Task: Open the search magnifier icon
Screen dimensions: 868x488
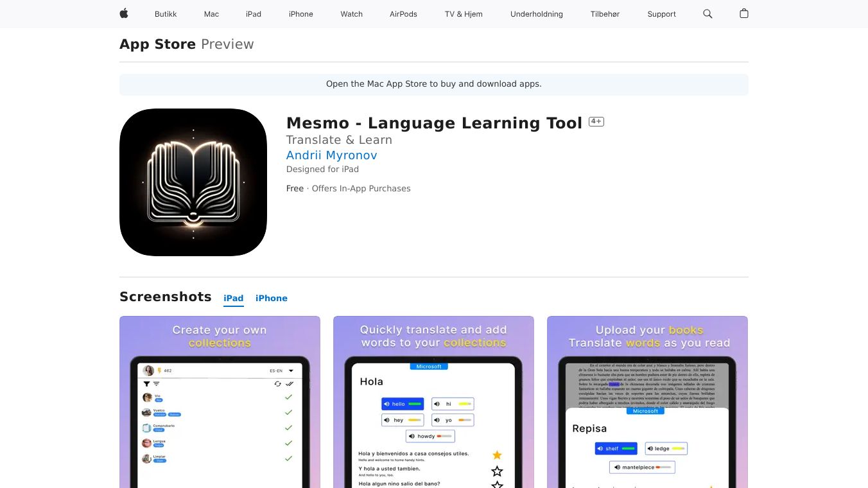Action: (707, 13)
